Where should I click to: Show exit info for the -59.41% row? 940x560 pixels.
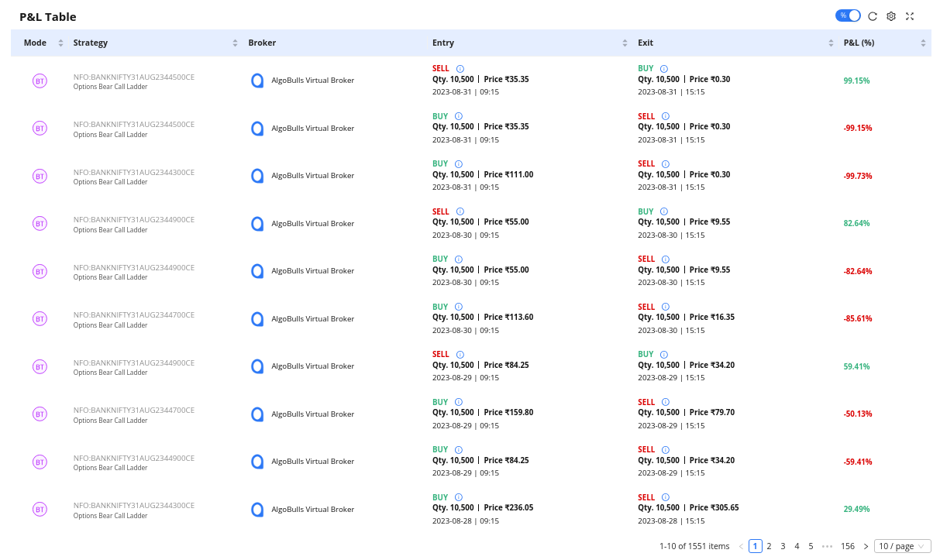(666, 450)
